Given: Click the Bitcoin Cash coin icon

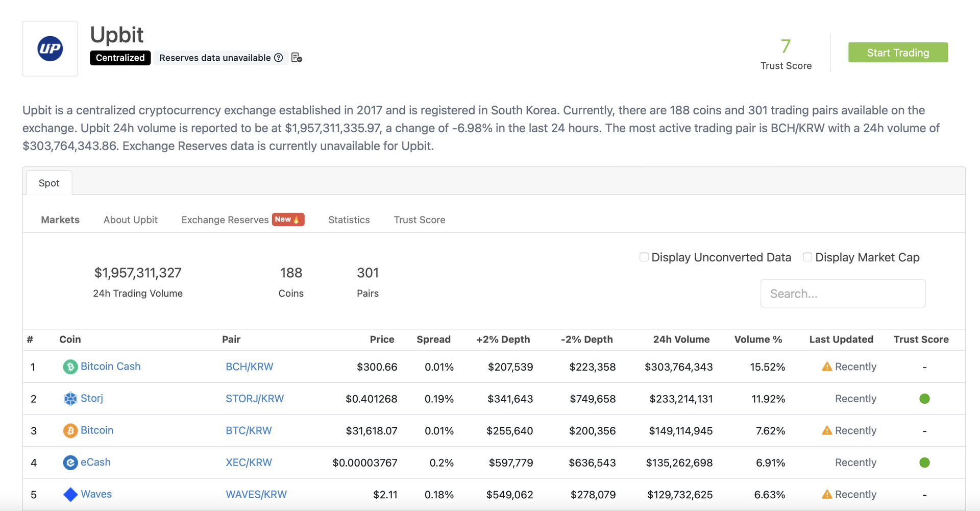Looking at the screenshot, I should click(70, 367).
